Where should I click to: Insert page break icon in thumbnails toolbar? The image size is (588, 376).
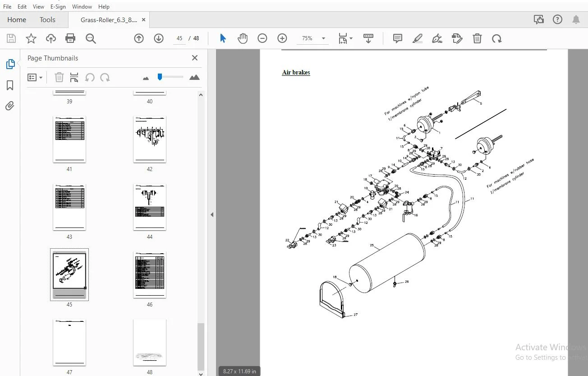tap(74, 78)
